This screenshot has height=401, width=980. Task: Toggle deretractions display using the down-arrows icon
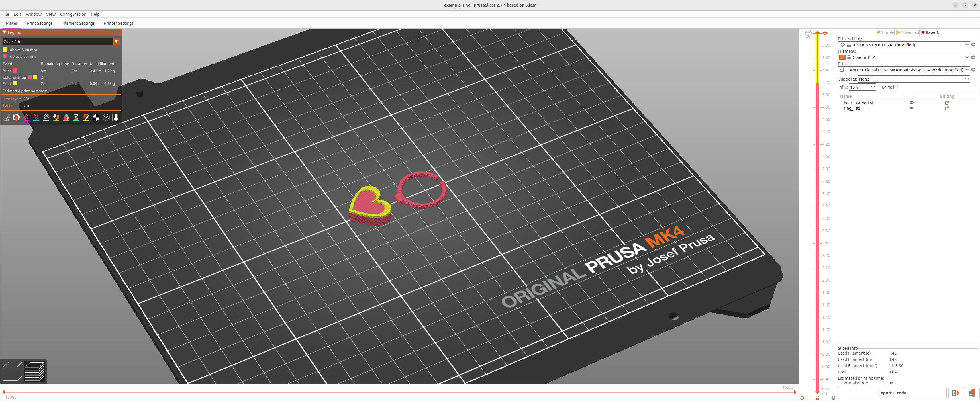[x=36, y=118]
